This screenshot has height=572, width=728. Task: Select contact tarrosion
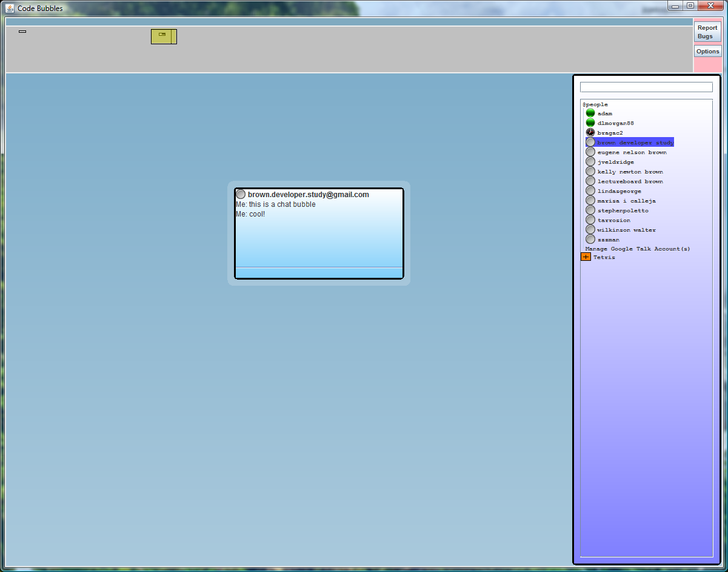click(x=614, y=220)
